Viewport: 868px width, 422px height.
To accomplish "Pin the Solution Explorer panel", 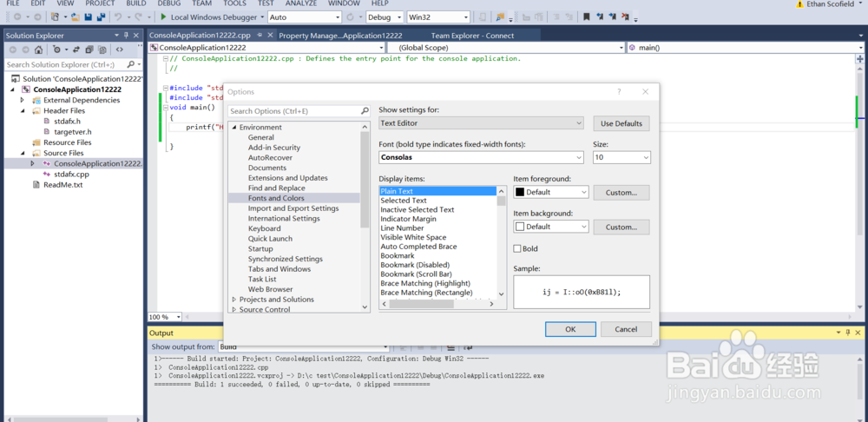I will [127, 36].
